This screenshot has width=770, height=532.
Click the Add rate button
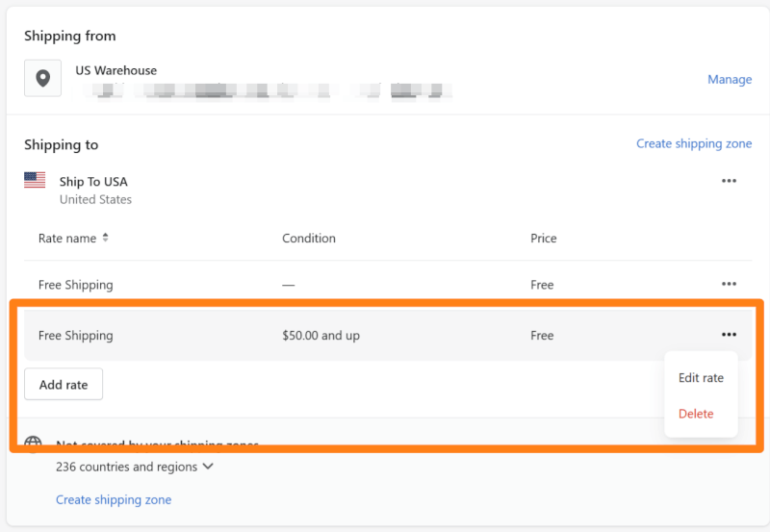point(64,384)
